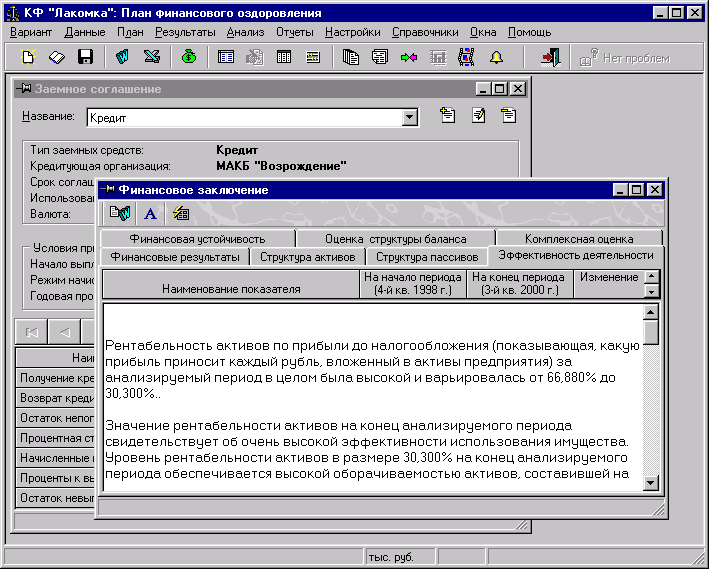Switch to the Структура активов tab
The height and width of the screenshot is (569, 709).
307,257
